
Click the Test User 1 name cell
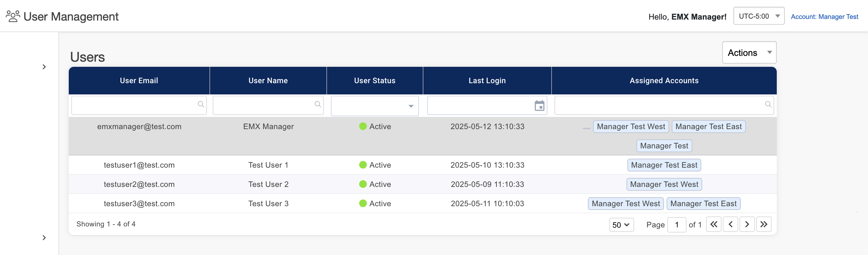tap(268, 165)
